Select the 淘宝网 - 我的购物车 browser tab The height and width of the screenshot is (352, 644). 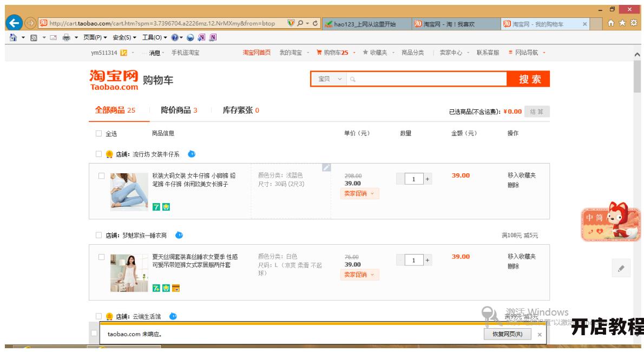(x=545, y=24)
